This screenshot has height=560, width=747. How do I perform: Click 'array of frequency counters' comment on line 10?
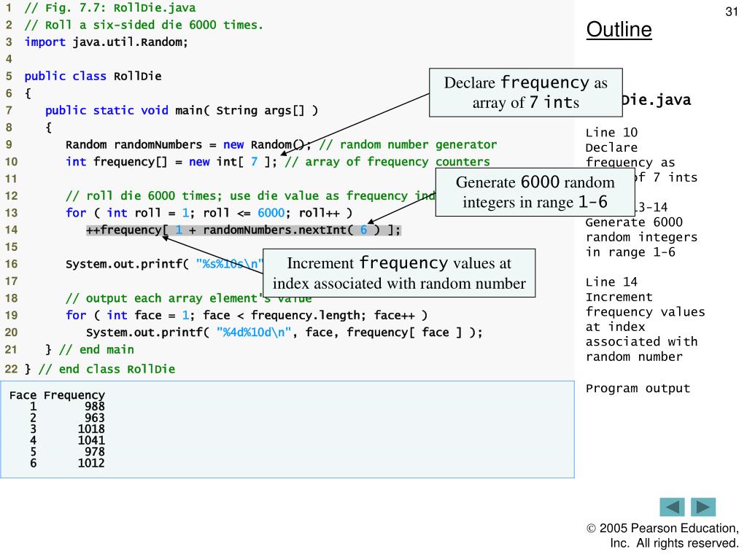[387, 162]
